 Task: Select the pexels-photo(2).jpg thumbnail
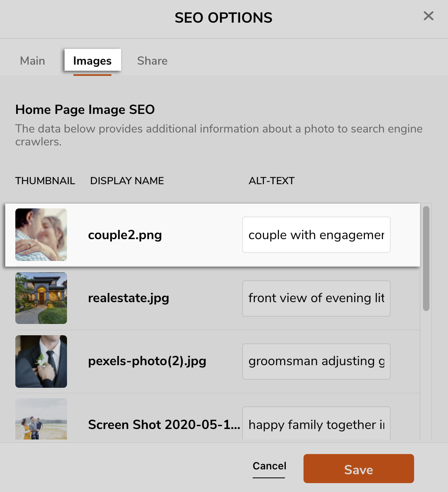(x=41, y=362)
